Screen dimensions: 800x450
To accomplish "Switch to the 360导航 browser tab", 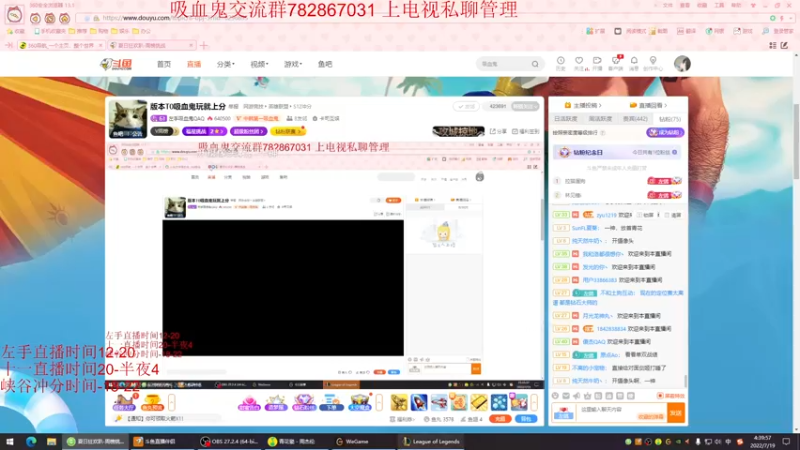I will pyautogui.click(x=61, y=45).
